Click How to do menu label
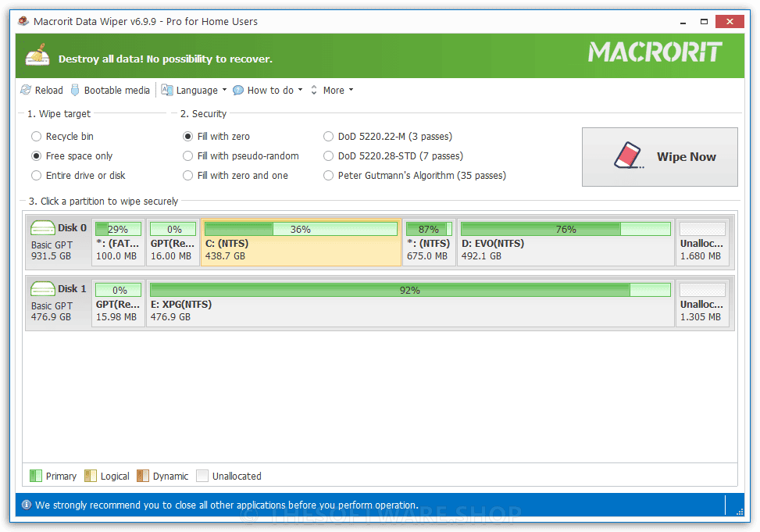760x532 pixels. tap(270, 90)
